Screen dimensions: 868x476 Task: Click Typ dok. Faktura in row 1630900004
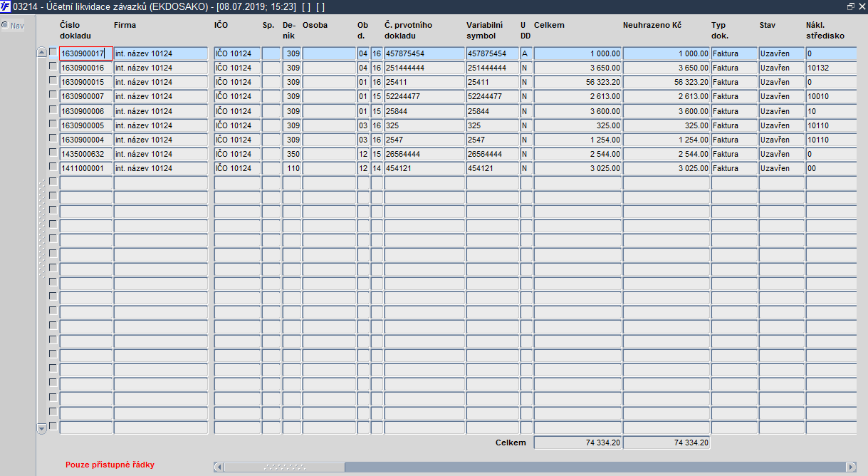click(734, 140)
